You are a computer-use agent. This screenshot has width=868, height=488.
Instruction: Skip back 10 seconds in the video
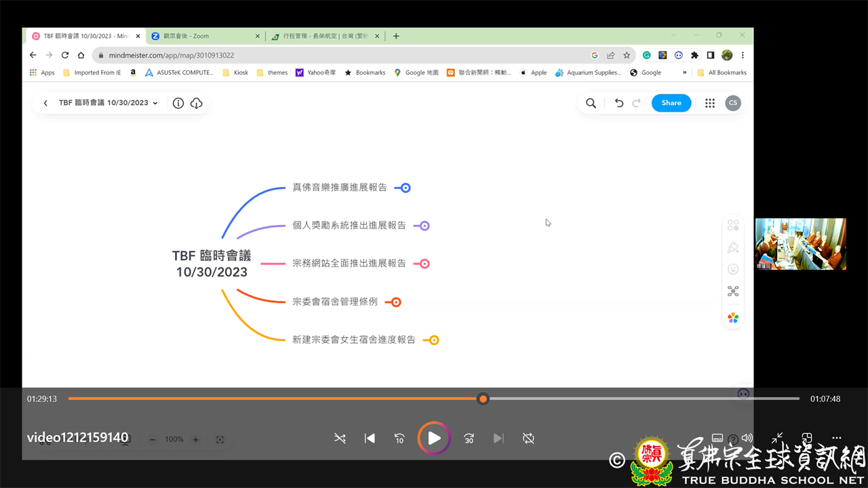(399, 439)
